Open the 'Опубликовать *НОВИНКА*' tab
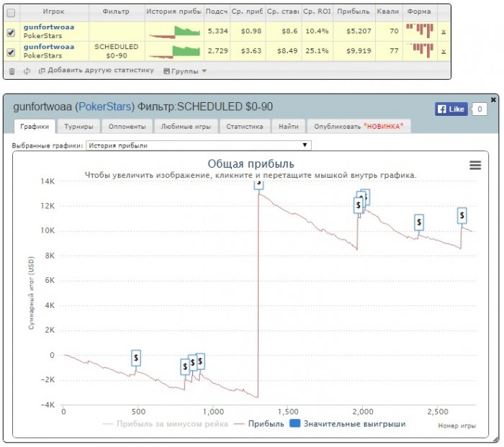Viewport: 504px width, 447px height. point(359,126)
